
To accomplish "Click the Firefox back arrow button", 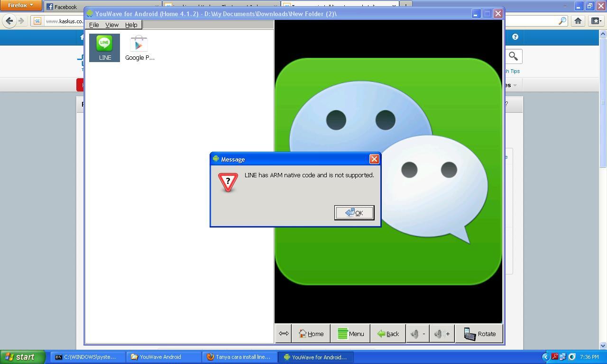I will [x=9, y=21].
